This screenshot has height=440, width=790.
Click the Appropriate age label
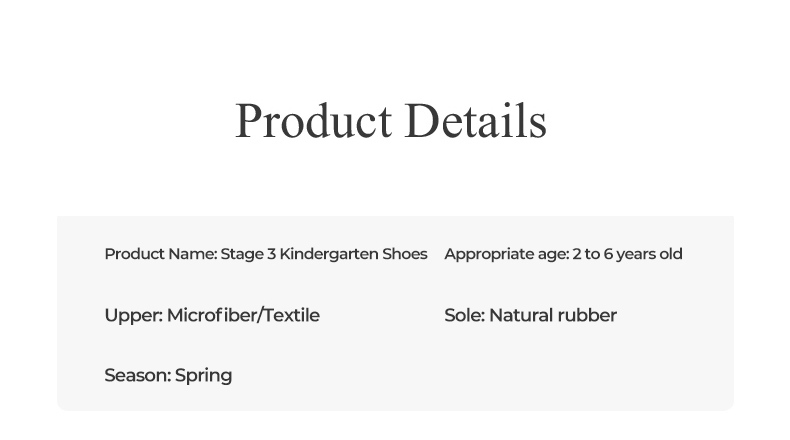(506, 254)
